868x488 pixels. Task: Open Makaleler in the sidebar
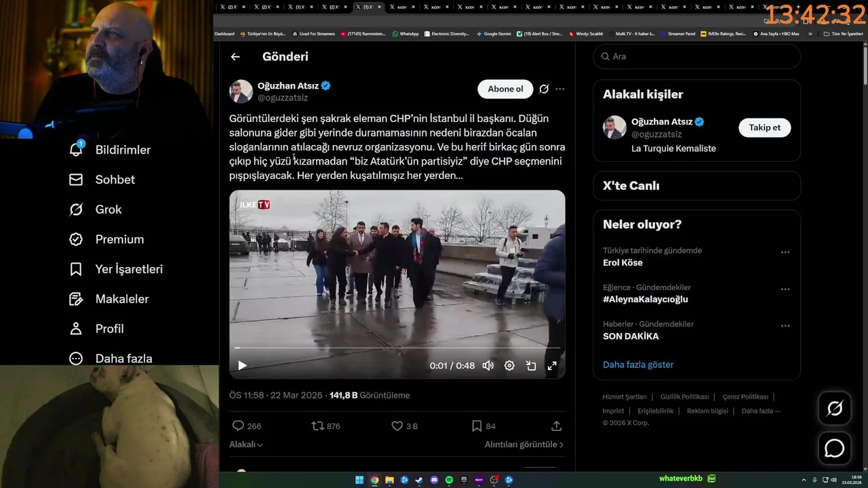[x=109, y=299]
